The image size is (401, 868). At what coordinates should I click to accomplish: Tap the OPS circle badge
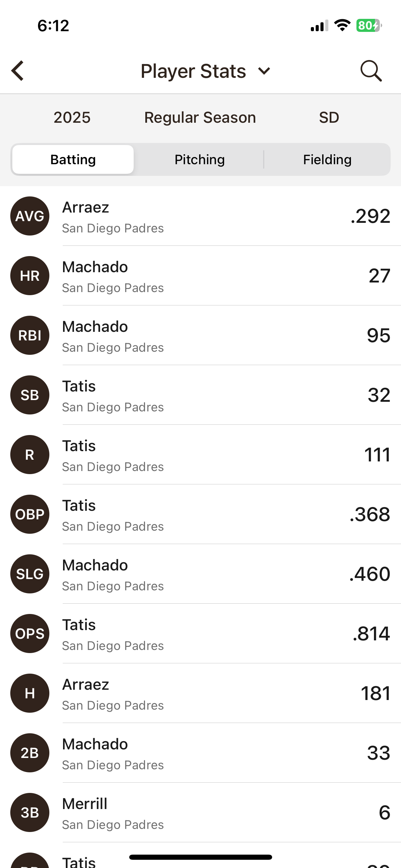tap(30, 634)
